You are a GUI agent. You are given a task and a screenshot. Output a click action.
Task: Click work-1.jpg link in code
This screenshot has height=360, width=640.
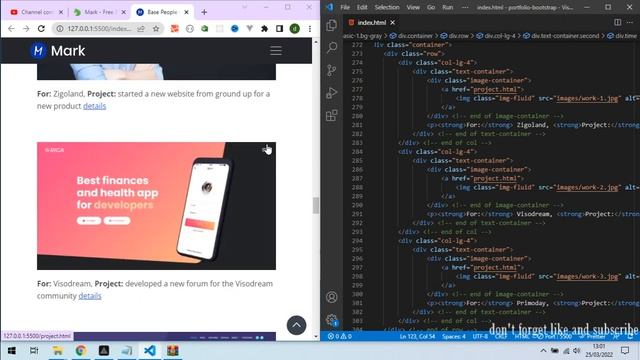pyautogui.click(x=587, y=98)
